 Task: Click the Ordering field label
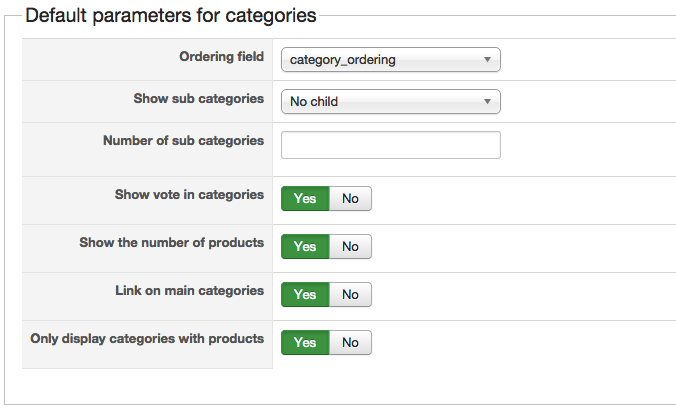[x=222, y=56]
